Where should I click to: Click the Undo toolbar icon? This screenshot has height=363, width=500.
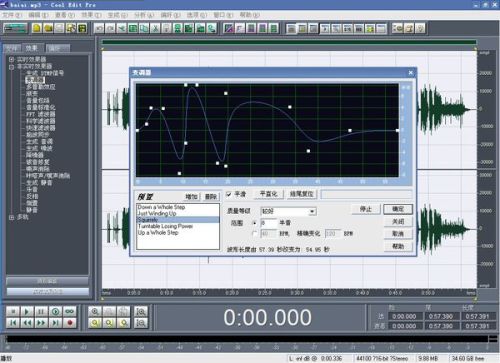click(99, 28)
